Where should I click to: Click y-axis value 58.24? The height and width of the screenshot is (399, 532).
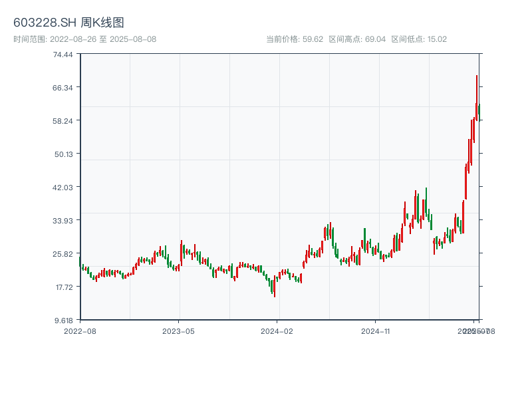63,121
